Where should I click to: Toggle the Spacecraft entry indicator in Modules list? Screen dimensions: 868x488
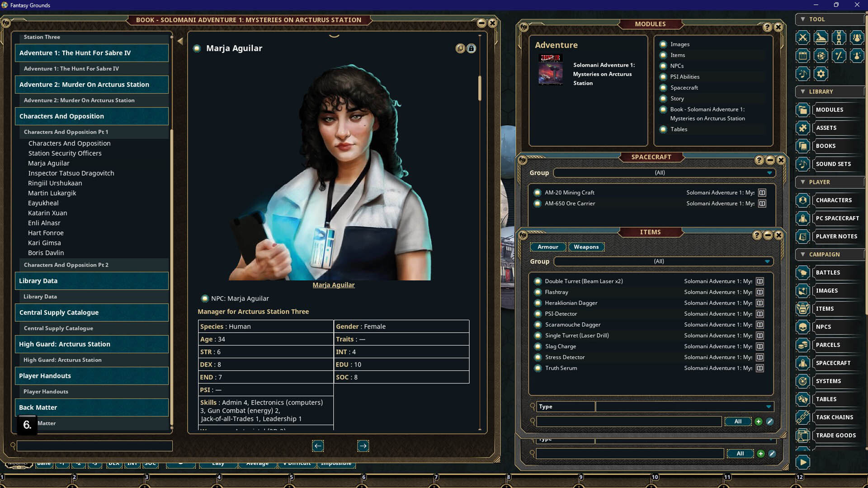click(663, 88)
